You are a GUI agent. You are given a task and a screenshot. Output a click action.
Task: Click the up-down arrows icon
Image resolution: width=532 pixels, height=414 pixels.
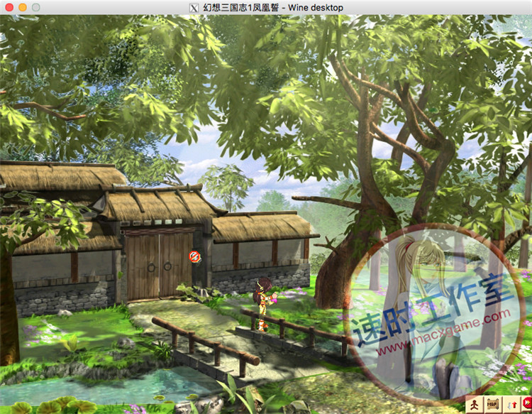(511, 405)
